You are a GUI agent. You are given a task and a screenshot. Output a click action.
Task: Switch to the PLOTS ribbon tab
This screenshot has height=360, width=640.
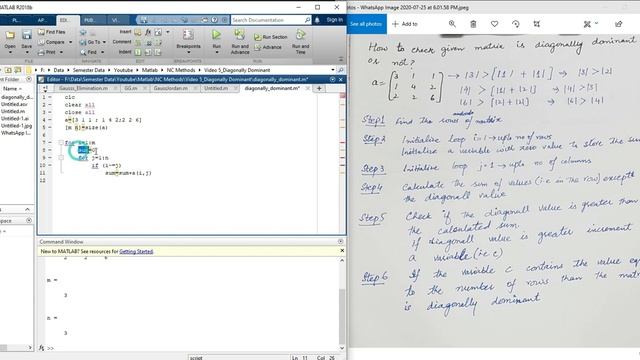(x=16, y=20)
